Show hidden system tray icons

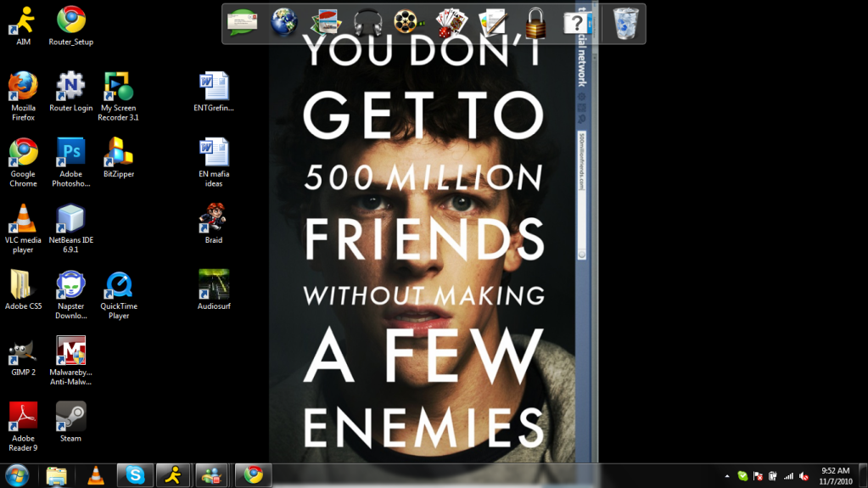[726, 476]
